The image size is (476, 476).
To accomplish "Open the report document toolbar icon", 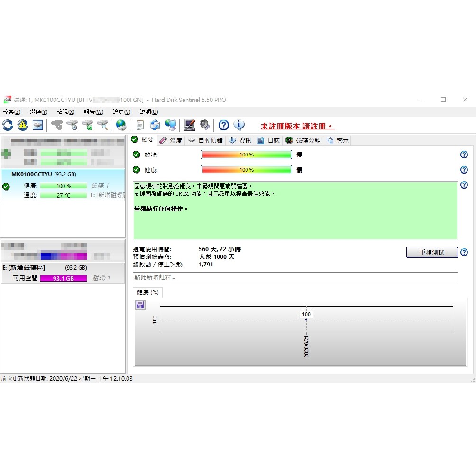I will click(x=140, y=125).
